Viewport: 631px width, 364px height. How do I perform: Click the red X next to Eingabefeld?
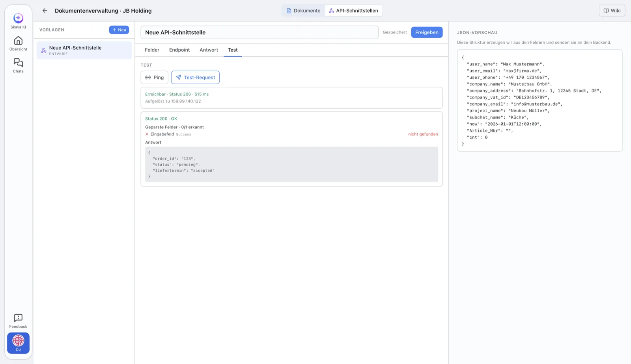147,134
